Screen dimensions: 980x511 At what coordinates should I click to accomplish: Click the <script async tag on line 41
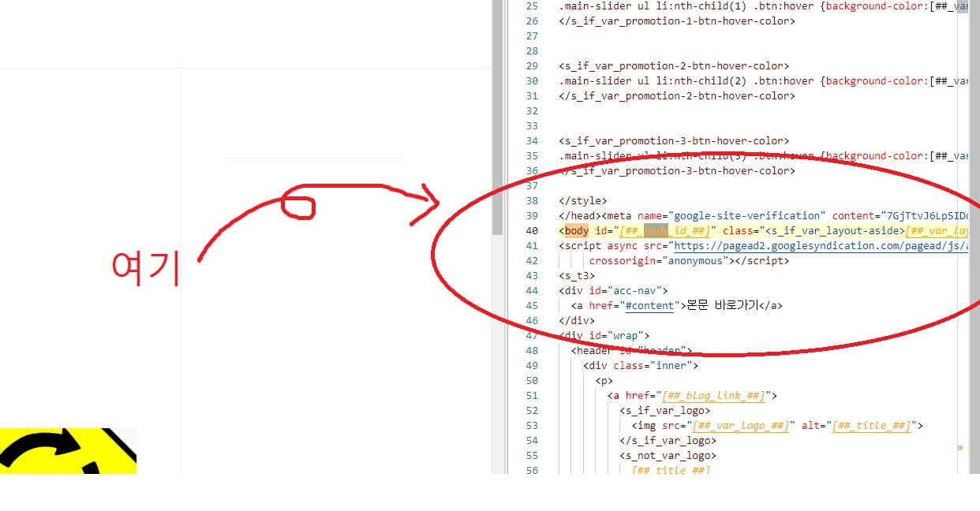(x=599, y=246)
